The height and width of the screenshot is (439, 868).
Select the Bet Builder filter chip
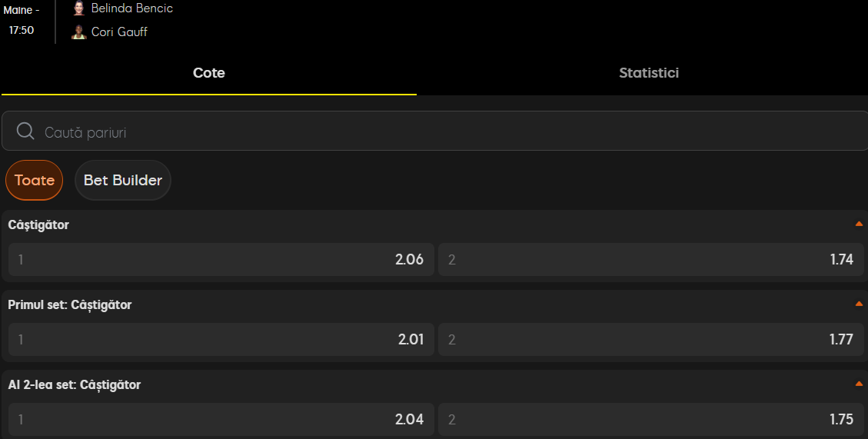123,181
